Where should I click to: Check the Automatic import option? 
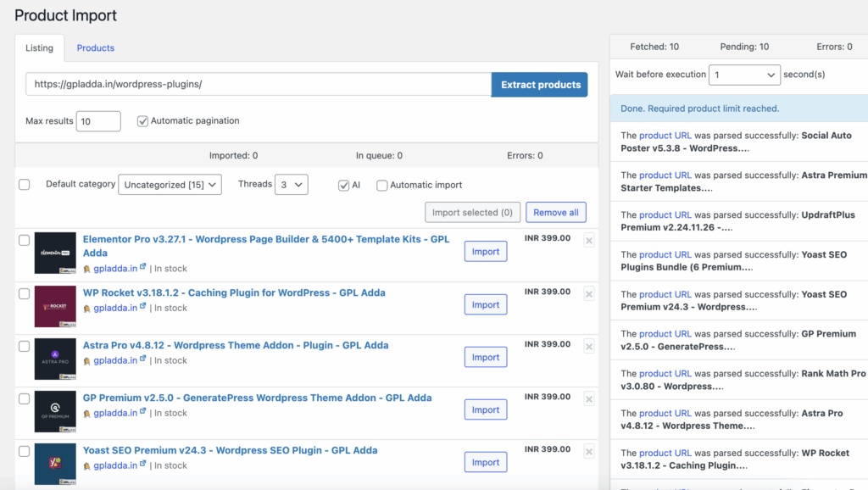[x=382, y=185]
